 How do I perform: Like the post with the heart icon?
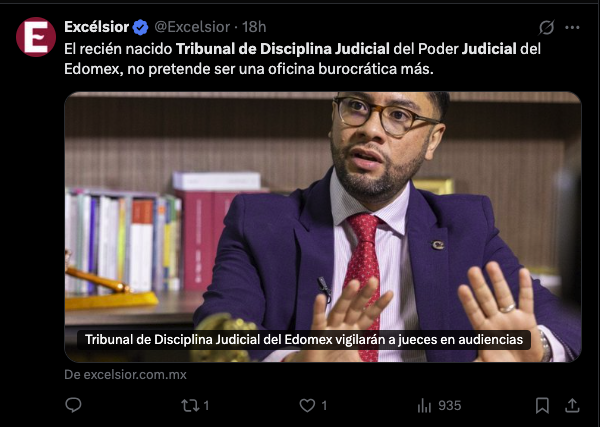(307, 406)
